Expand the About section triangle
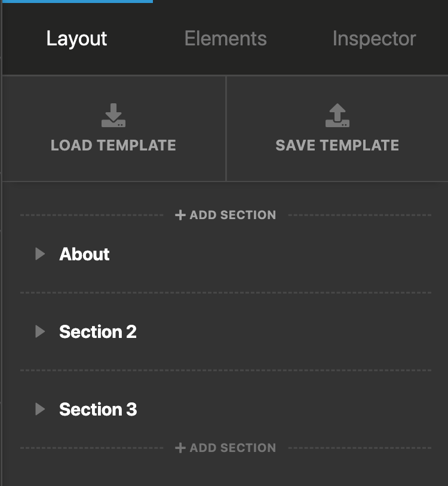The width and height of the screenshot is (448, 486). pos(40,254)
